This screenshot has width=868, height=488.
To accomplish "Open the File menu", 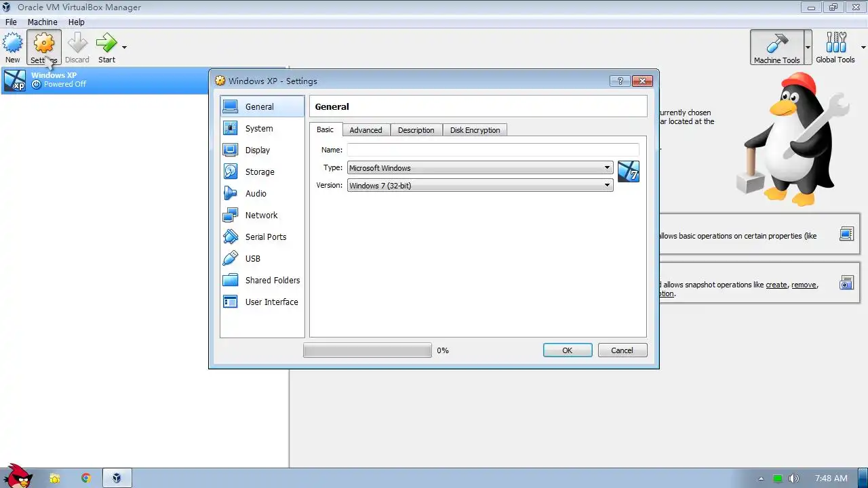I will pos(11,22).
